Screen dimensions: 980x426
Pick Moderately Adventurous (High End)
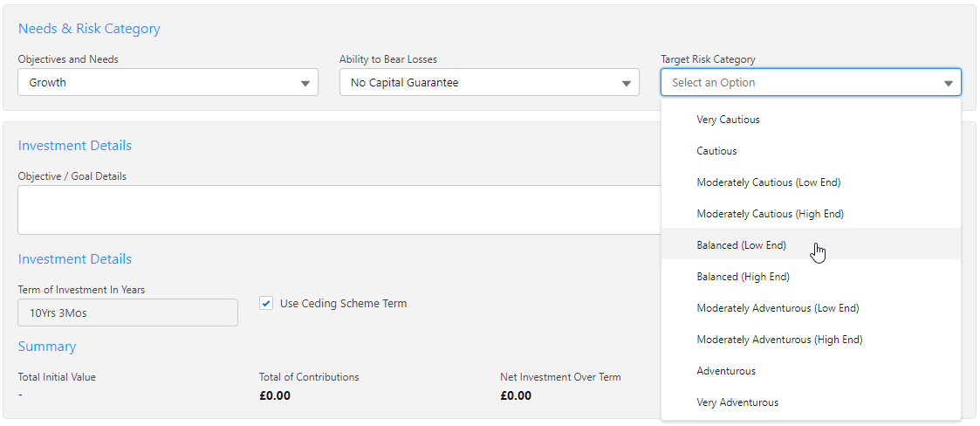coord(779,340)
